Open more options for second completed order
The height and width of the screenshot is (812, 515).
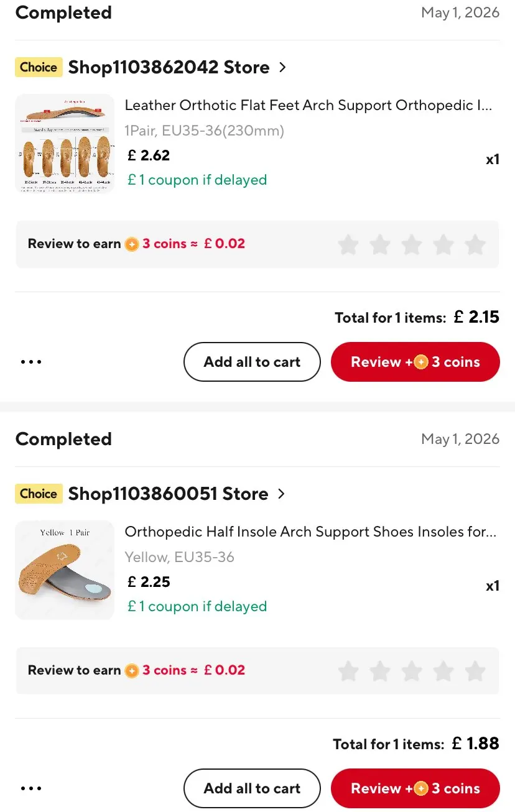(31, 788)
